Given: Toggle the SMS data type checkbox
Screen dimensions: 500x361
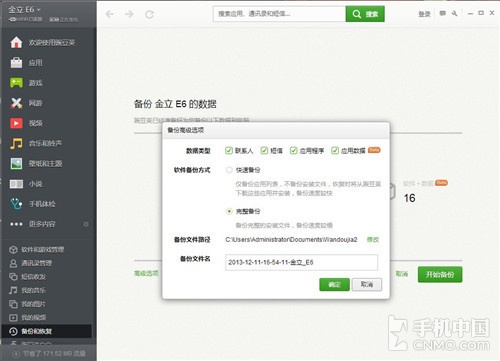Looking at the screenshot, I should [x=264, y=150].
